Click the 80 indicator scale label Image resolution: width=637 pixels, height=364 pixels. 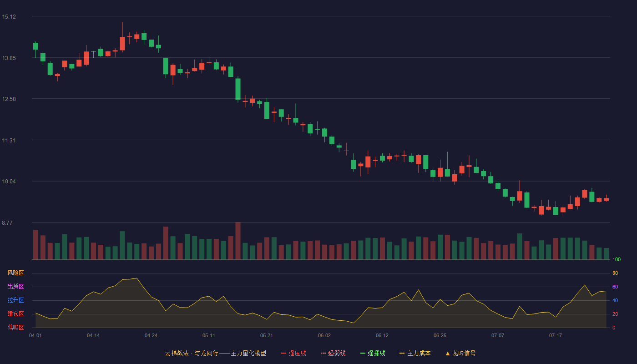tap(615, 273)
